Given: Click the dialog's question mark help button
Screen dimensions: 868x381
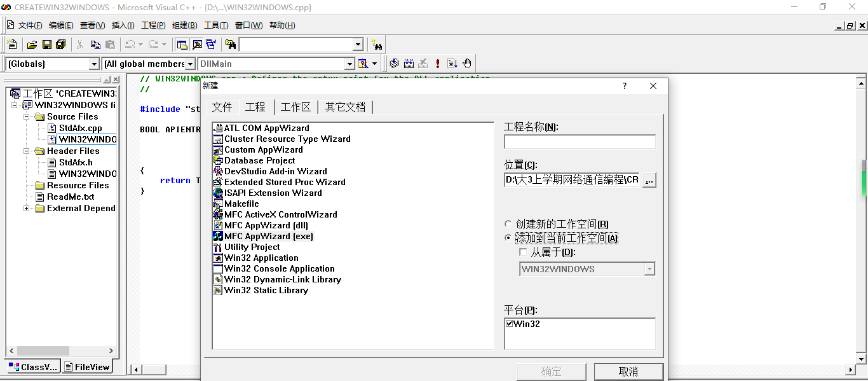Looking at the screenshot, I should 625,86.
